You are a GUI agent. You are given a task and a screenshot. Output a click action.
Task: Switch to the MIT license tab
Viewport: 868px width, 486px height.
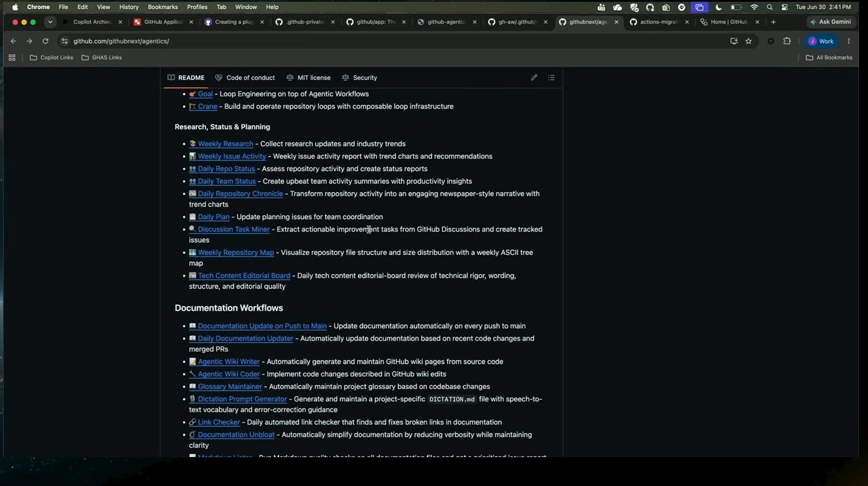tap(308, 78)
